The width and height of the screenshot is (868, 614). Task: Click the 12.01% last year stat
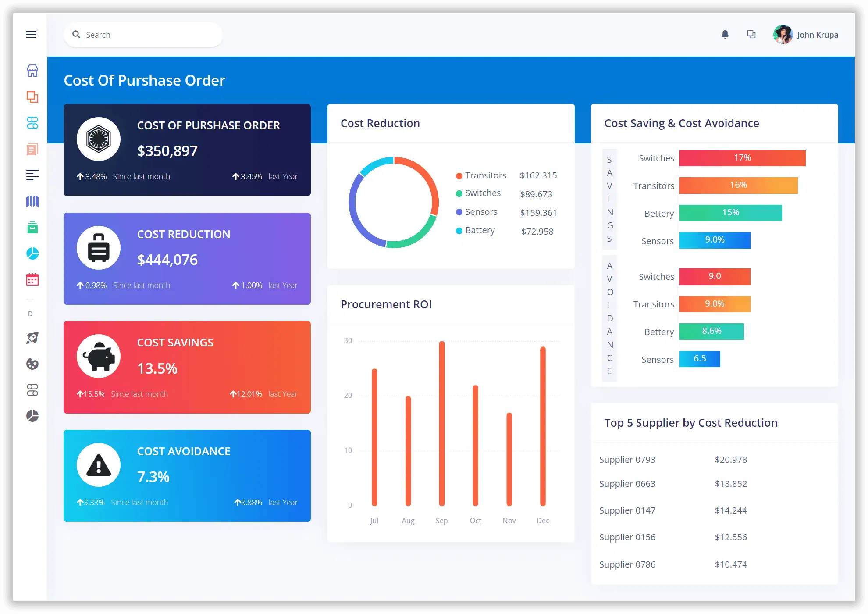263,394
